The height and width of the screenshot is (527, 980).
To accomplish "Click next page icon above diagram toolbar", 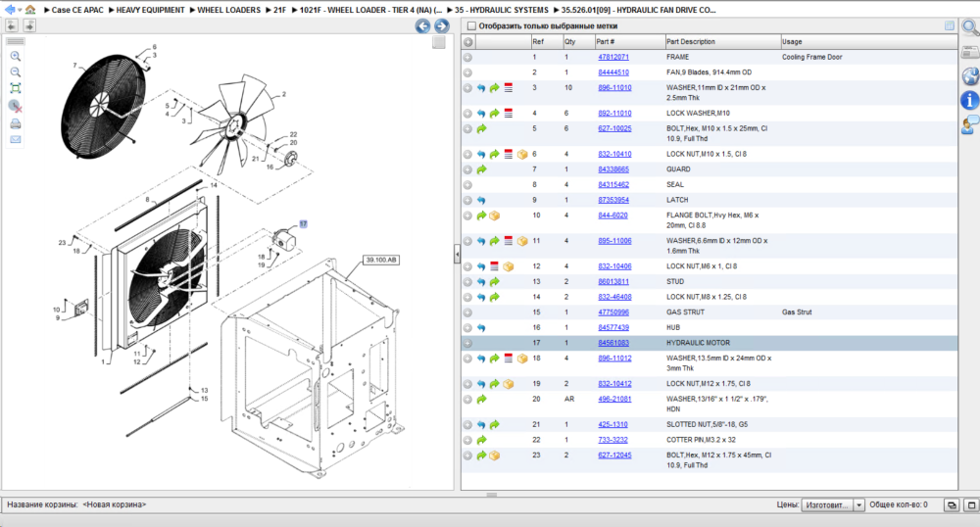I will (x=29, y=25).
